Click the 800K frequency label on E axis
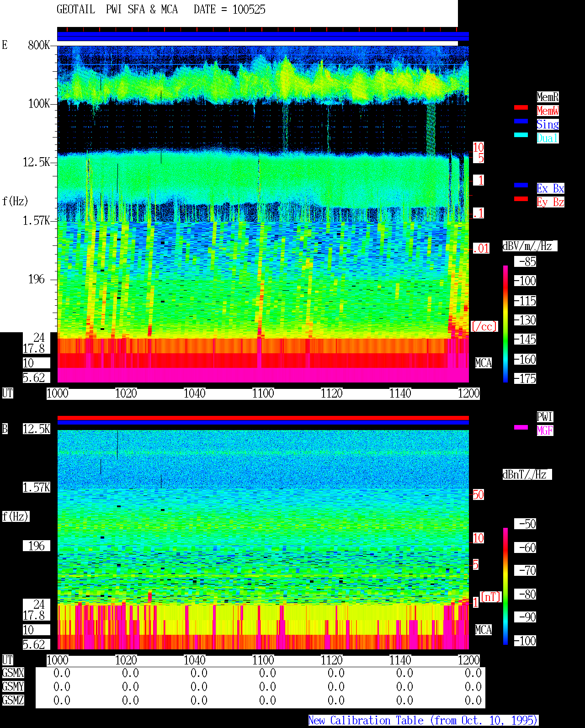585x728 pixels. click(x=39, y=45)
